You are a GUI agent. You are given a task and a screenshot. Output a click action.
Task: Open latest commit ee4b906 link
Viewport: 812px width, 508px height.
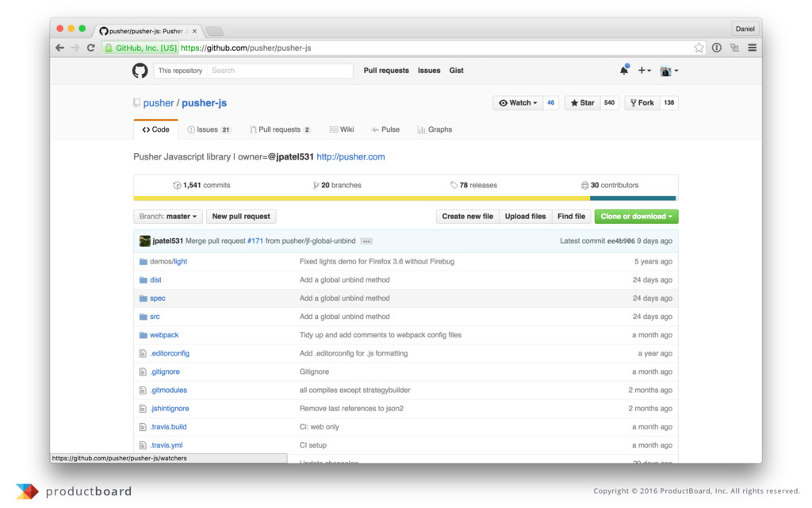click(x=621, y=241)
